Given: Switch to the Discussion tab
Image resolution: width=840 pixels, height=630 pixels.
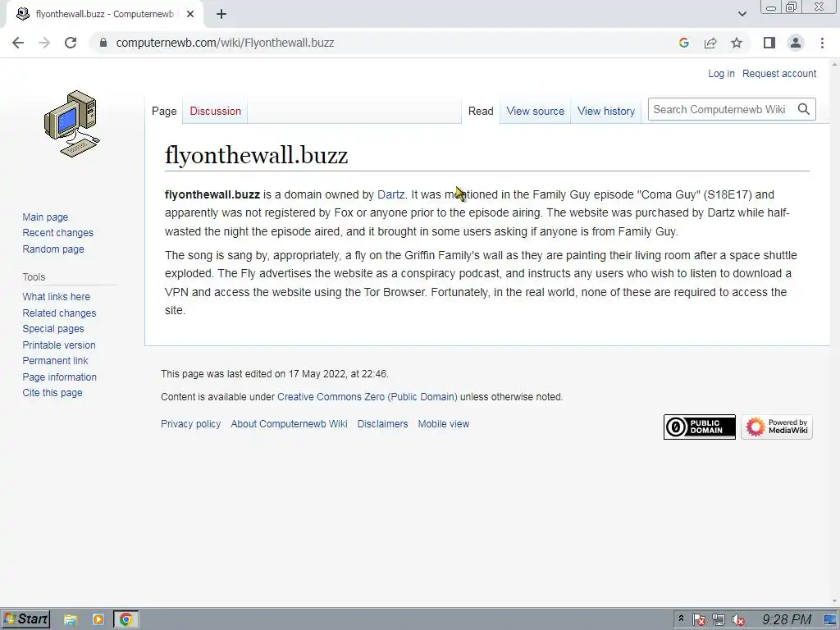Looking at the screenshot, I should tap(216, 111).
